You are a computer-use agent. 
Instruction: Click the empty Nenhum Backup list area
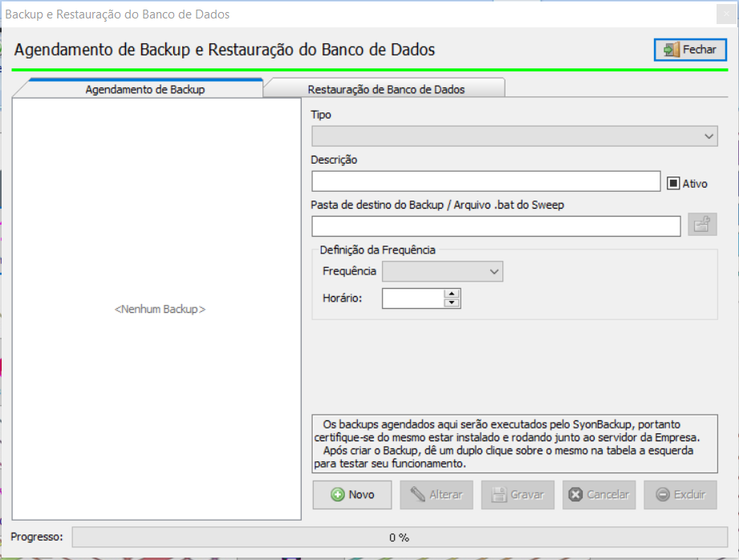(x=157, y=309)
